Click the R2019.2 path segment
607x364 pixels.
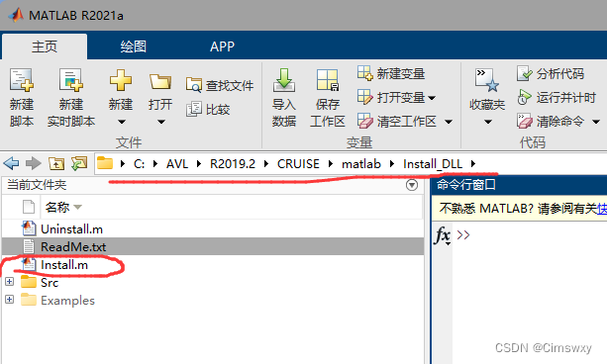point(233,163)
